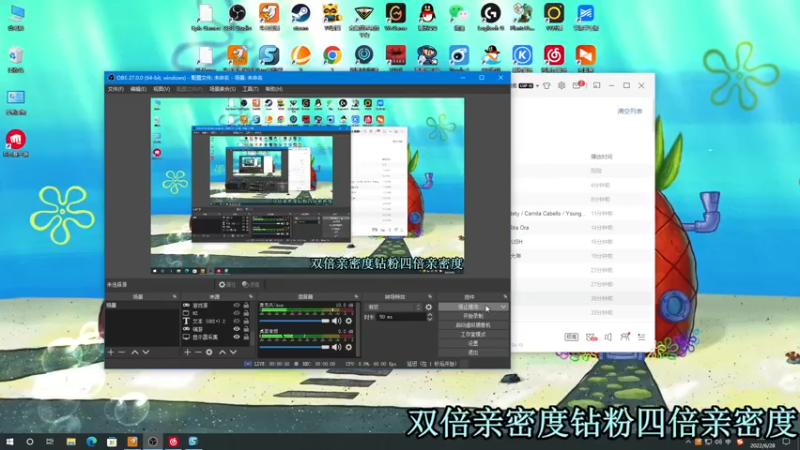The height and width of the screenshot is (450, 800).
Task: Move the scene up in the Scenes panel
Action: 135,352
